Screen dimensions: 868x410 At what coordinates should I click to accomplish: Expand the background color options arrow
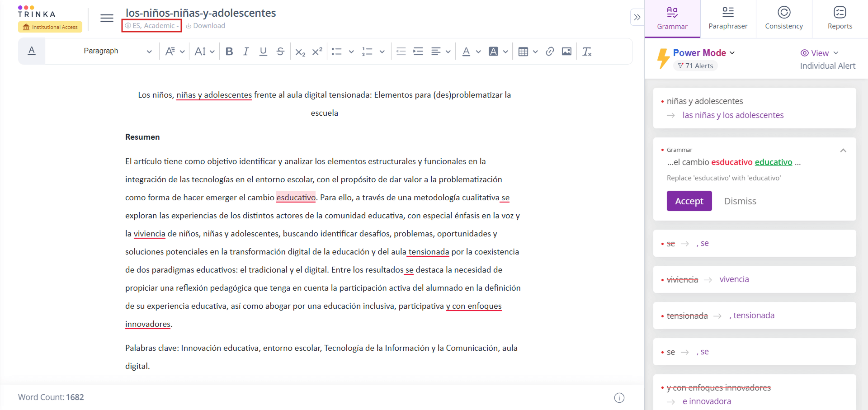[x=505, y=52]
